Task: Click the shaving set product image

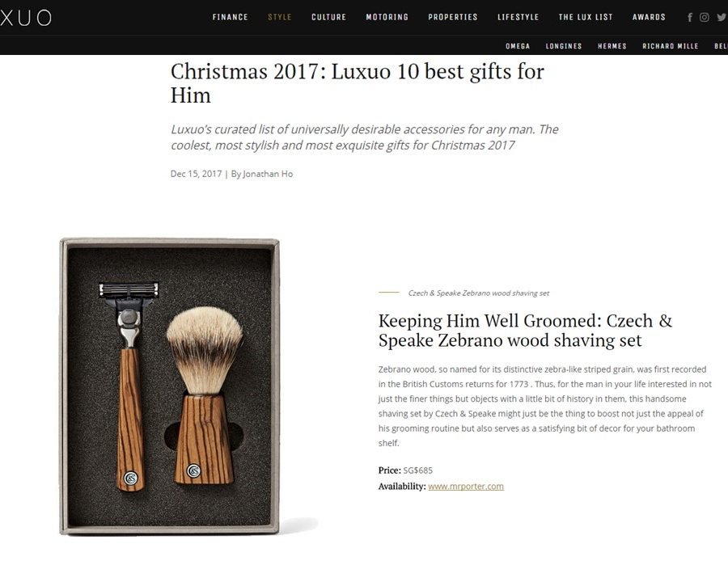Action: tap(170, 386)
